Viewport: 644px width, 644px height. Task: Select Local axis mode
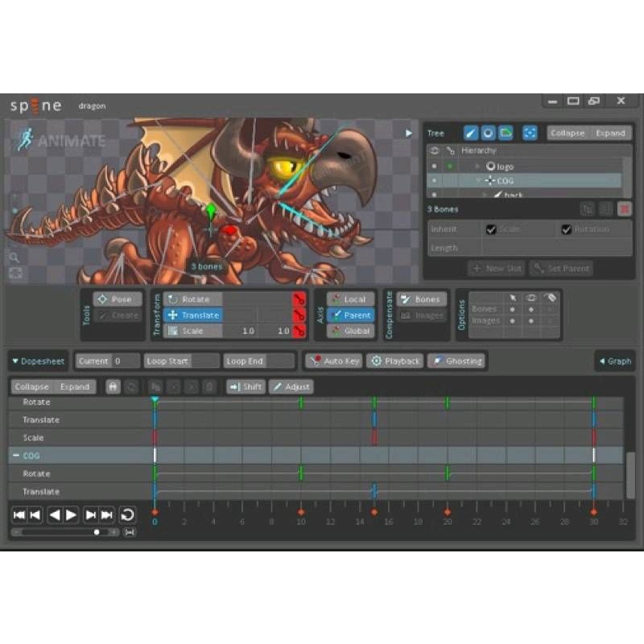(349, 299)
